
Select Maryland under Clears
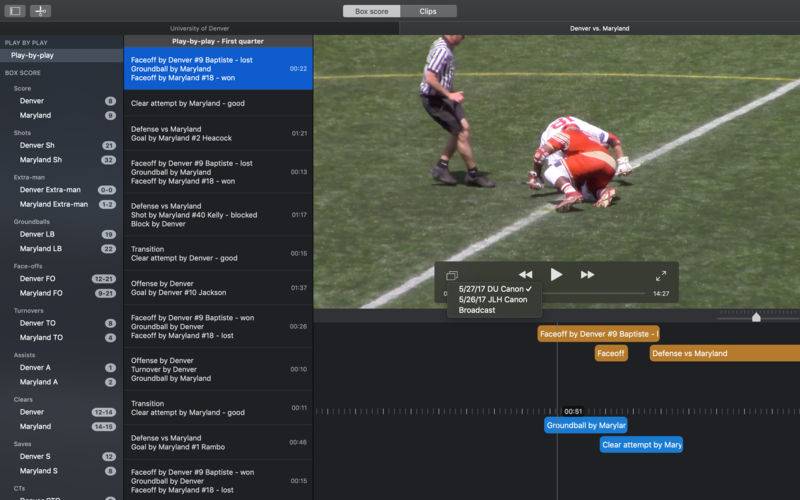[x=61, y=426]
